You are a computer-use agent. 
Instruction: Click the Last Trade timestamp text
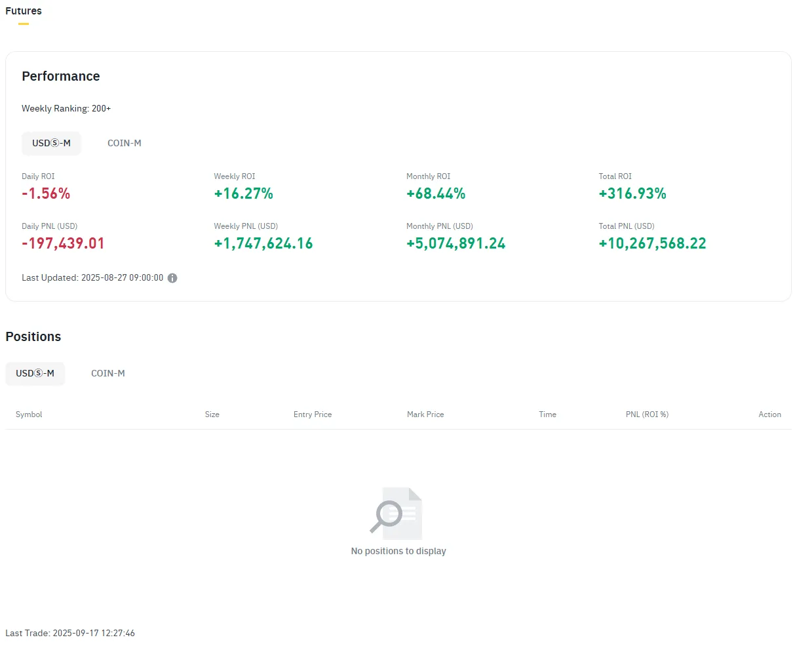70,633
